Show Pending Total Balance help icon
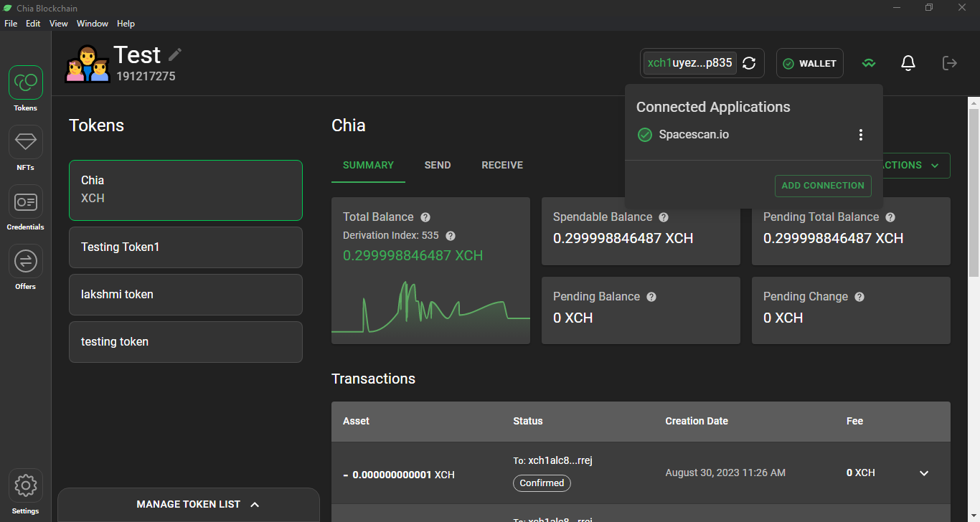Screen dimensions: 980x522 (x=890, y=217)
